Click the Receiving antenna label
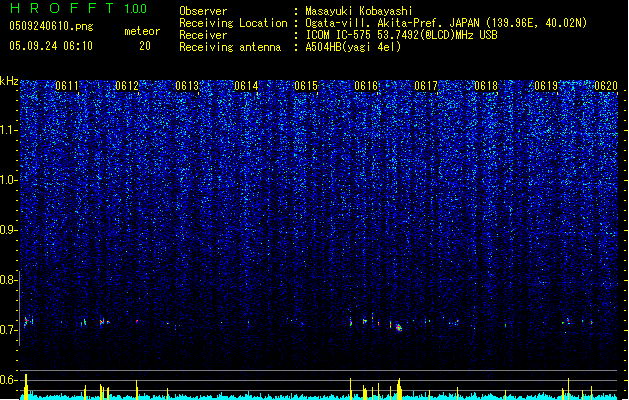The height and width of the screenshot is (400, 629). (230, 47)
